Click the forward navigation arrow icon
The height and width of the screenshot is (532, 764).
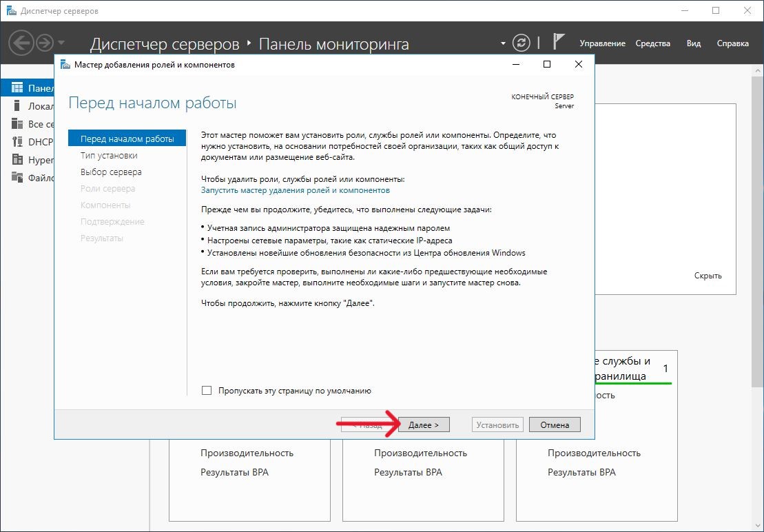click(45, 43)
